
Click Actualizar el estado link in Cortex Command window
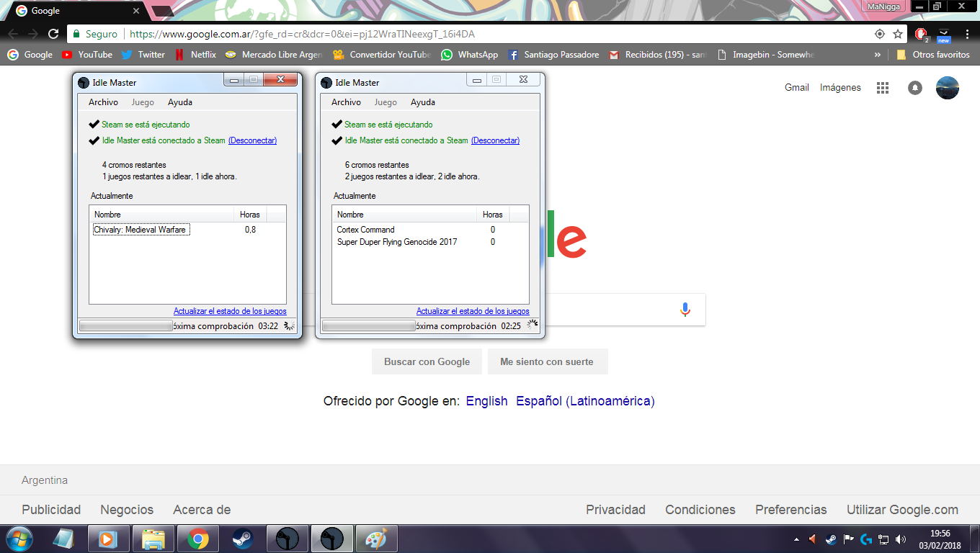point(473,311)
